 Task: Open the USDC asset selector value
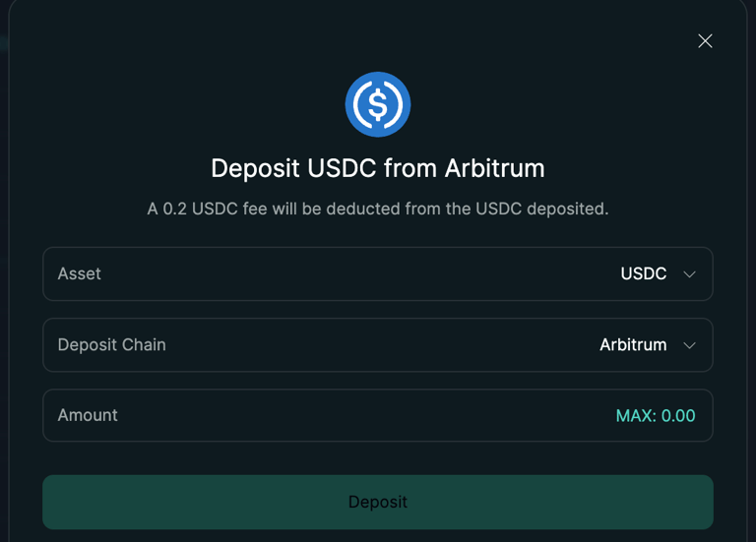643,273
